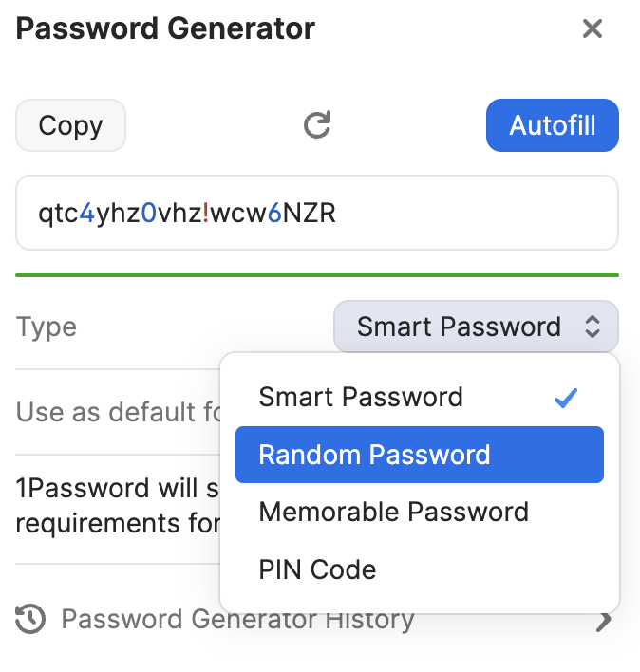This screenshot has width=640, height=672.
Task: Click the up-down chevrons in Type selector
Action: coord(593,327)
